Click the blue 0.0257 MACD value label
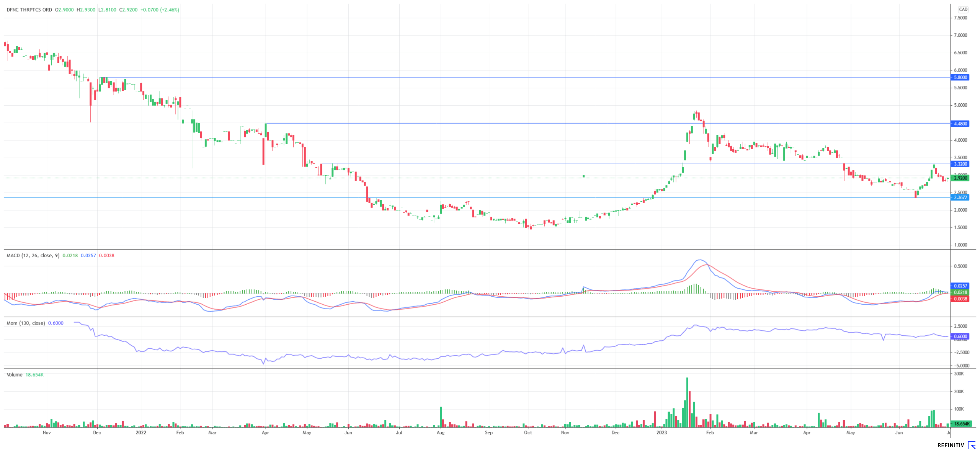Image resolution: width=980 pixels, height=449 pixels. point(960,286)
